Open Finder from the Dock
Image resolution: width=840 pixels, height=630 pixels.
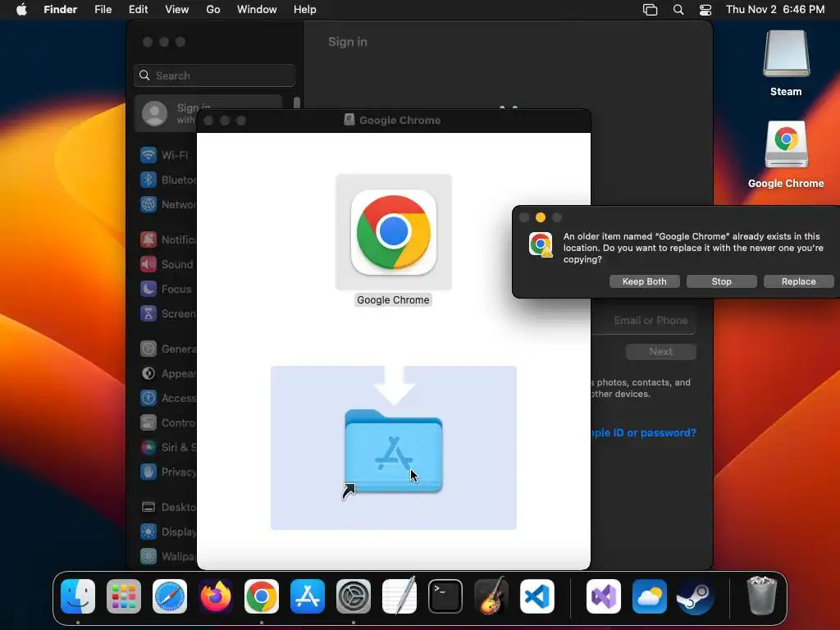78,596
